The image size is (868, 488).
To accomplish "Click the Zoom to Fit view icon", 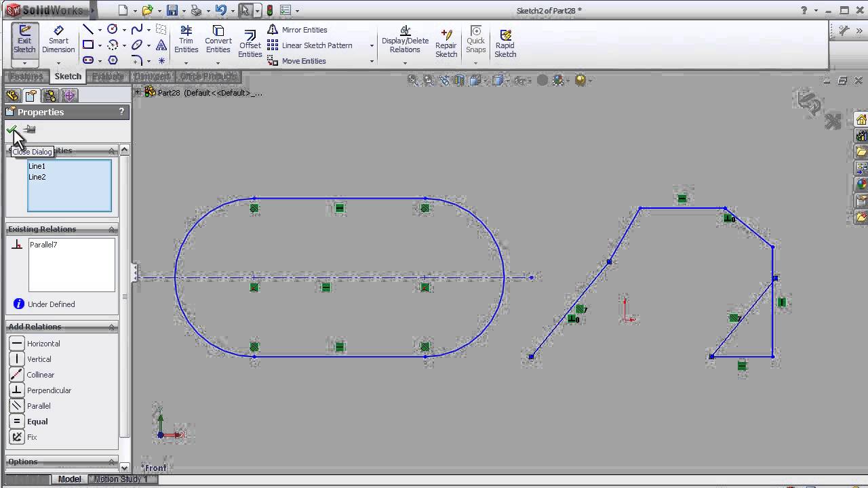I will pyautogui.click(x=413, y=81).
